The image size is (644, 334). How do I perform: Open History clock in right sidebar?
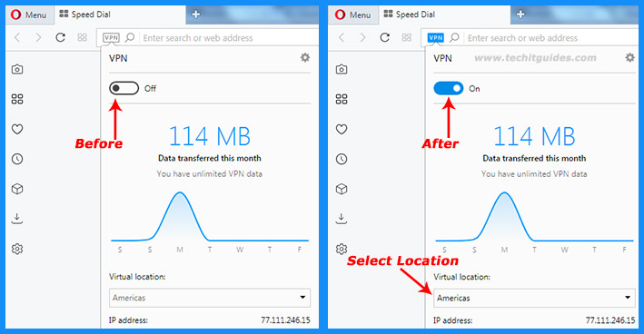(x=342, y=159)
